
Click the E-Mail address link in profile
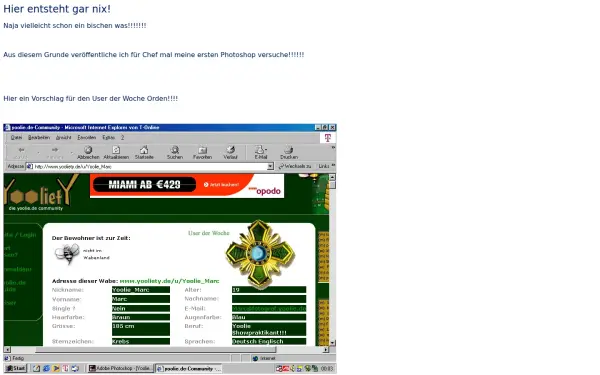[269, 308]
